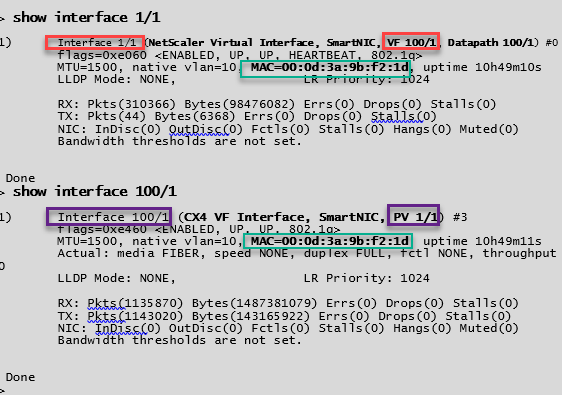Viewport: 562px width, 395px height.
Task: Click Bytes(1487381079) in second RX line
Action: coord(254,303)
